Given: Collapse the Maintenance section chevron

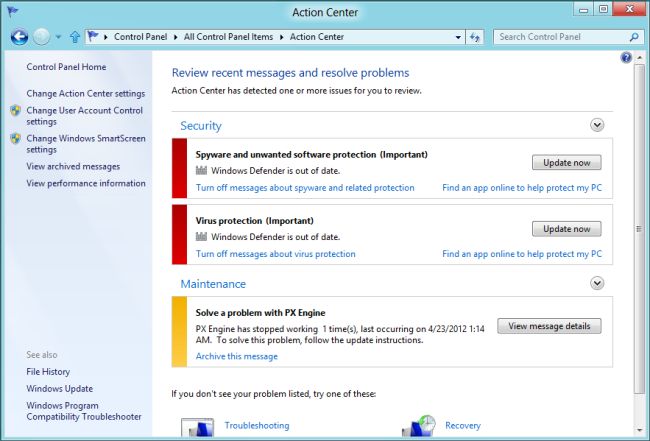Looking at the screenshot, I should 597,283.
